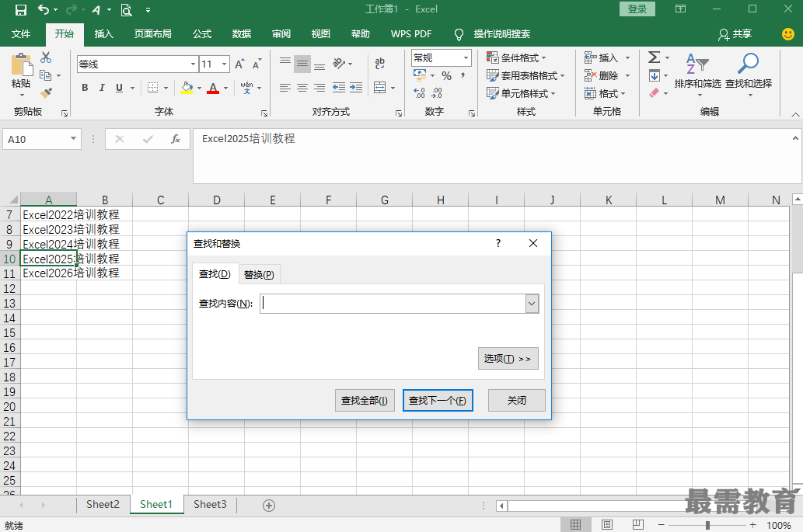Decrease the cell indent
The height and width of the screenshot is (532, 803).
click(338, 88)
